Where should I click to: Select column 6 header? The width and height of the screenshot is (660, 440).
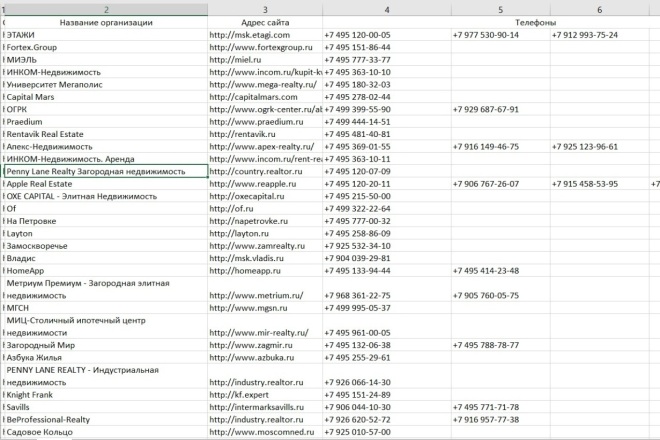599,10
